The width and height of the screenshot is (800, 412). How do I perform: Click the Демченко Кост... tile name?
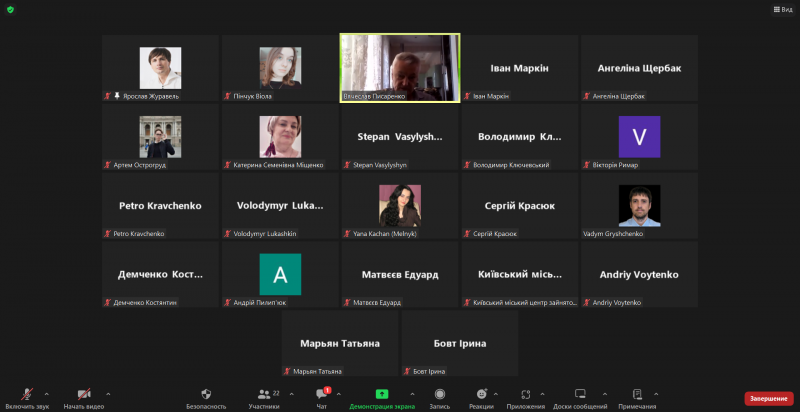click(x=160, y=275)
